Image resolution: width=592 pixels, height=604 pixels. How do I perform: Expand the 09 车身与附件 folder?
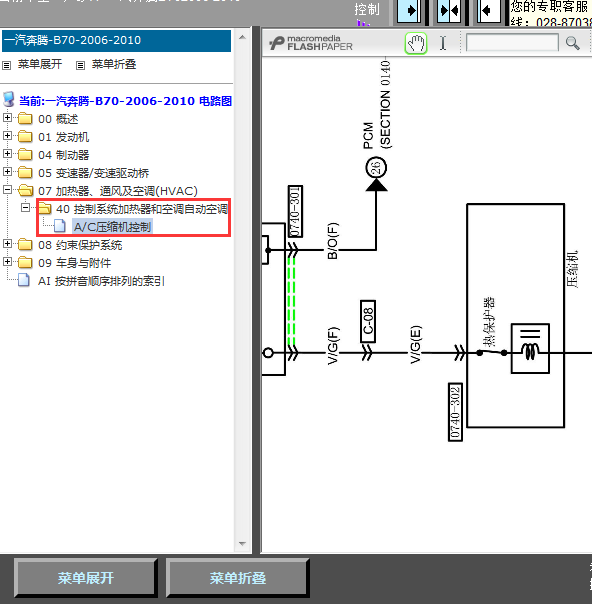pos(7,262)
